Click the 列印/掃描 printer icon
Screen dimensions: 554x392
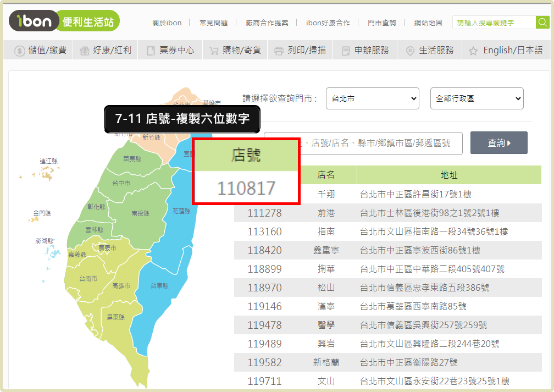coord(279,51)
